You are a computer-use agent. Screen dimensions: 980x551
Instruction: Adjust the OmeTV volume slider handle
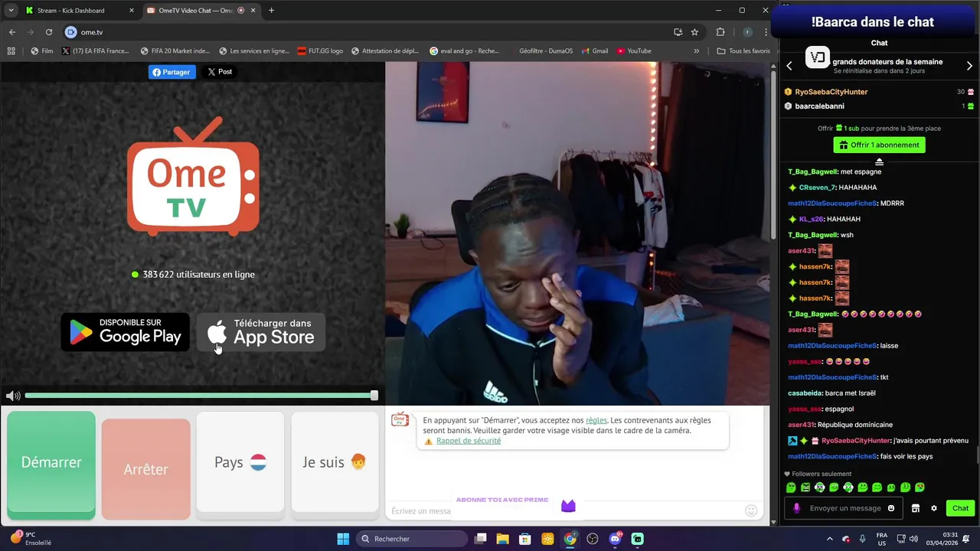pyautogui.click(x=374, y=396)
